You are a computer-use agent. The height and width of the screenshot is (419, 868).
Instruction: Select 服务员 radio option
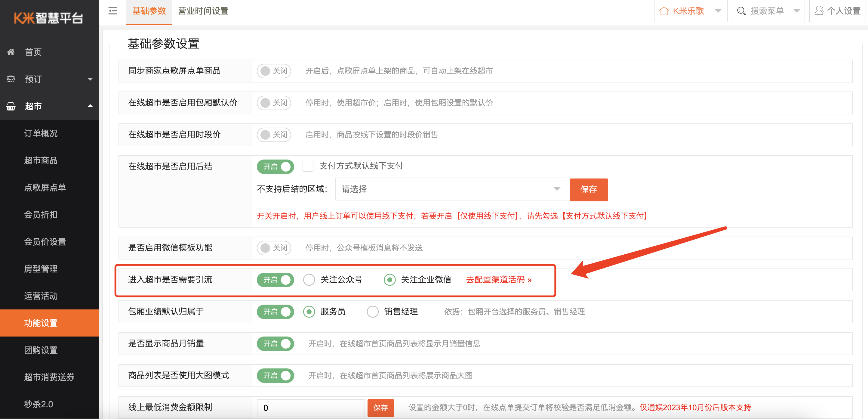coord(309,312)
